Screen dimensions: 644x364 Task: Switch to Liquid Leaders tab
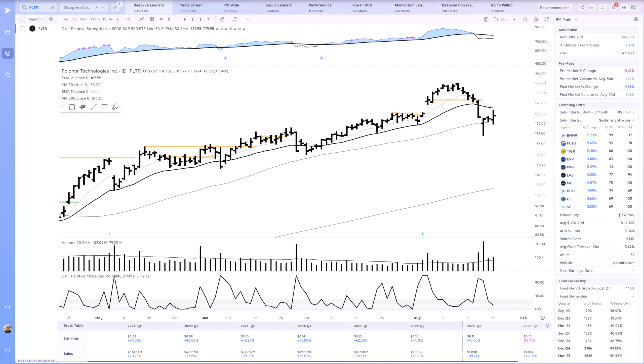[279, 8]
